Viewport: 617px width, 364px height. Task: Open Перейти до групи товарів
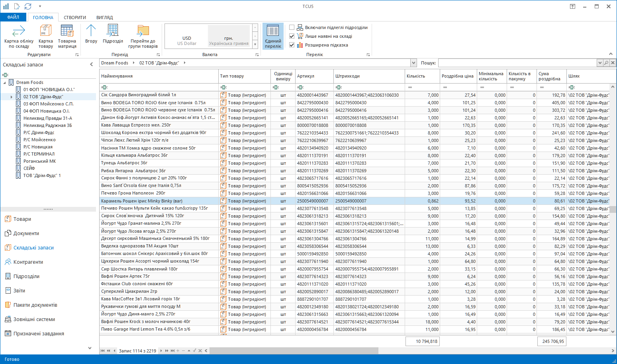pos(143,37)
